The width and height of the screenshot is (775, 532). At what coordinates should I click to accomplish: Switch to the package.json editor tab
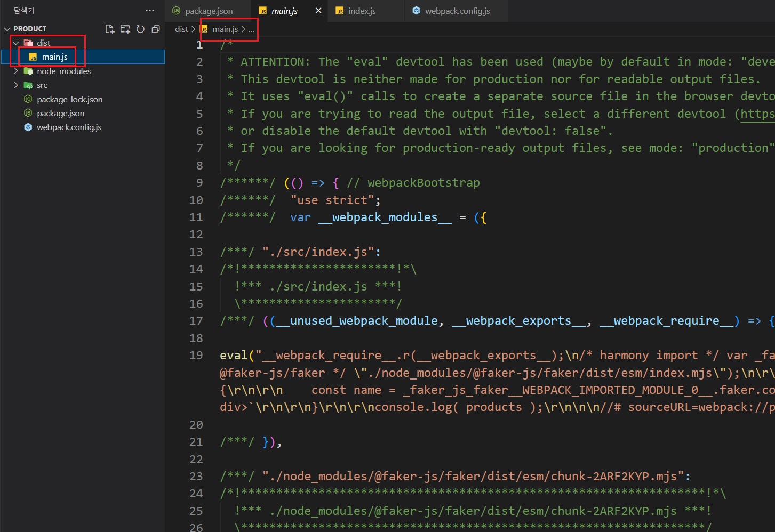[209, 11]
